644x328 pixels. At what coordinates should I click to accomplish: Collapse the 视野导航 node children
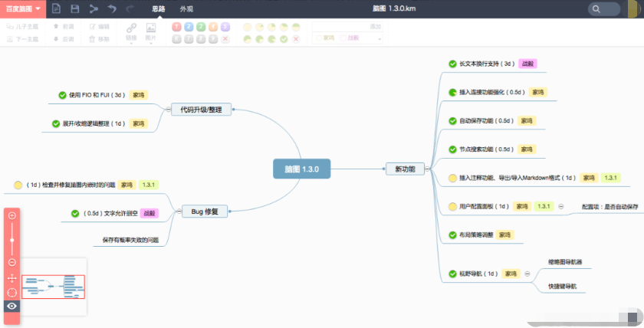point(527,274)
